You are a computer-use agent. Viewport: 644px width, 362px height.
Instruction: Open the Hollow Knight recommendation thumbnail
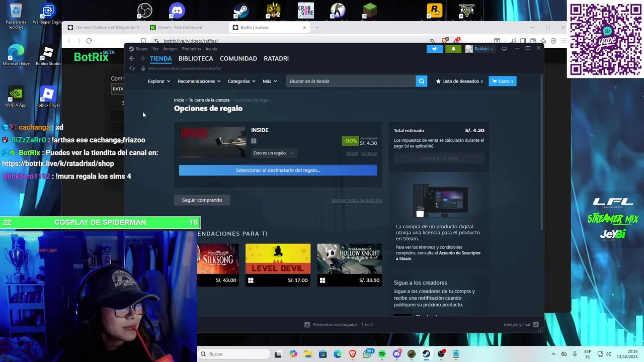pyautogui.click(x=349, y=258)
